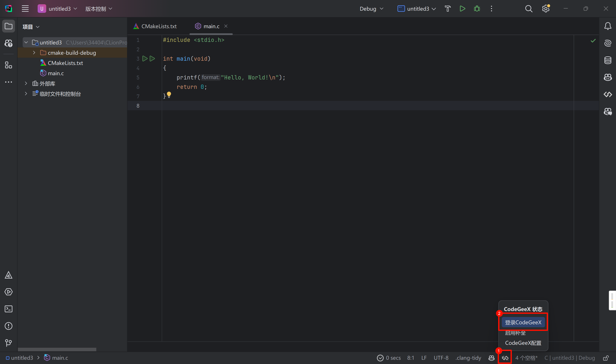Click 登录CodeGeeX in the popup
This screenshot has width=616, height=364.
tap(523, 322)
